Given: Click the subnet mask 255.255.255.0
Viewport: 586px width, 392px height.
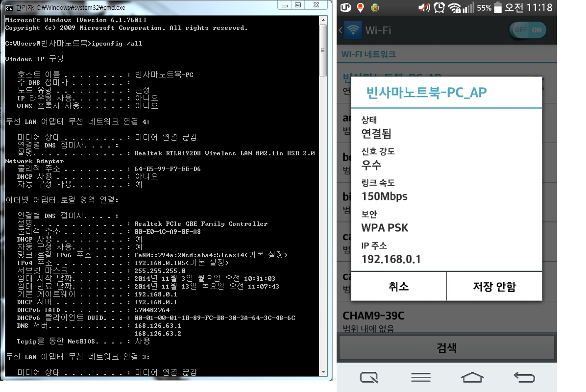Looking at the screenshot, I should (x=160, y=270).
